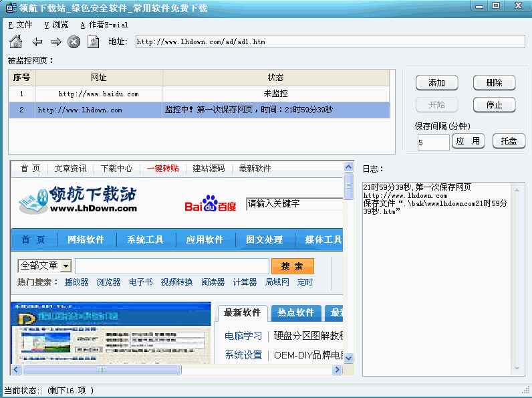The image size is (532, 398).
Task: Open the 下载中心 link in the top nav
Action: 116,169
